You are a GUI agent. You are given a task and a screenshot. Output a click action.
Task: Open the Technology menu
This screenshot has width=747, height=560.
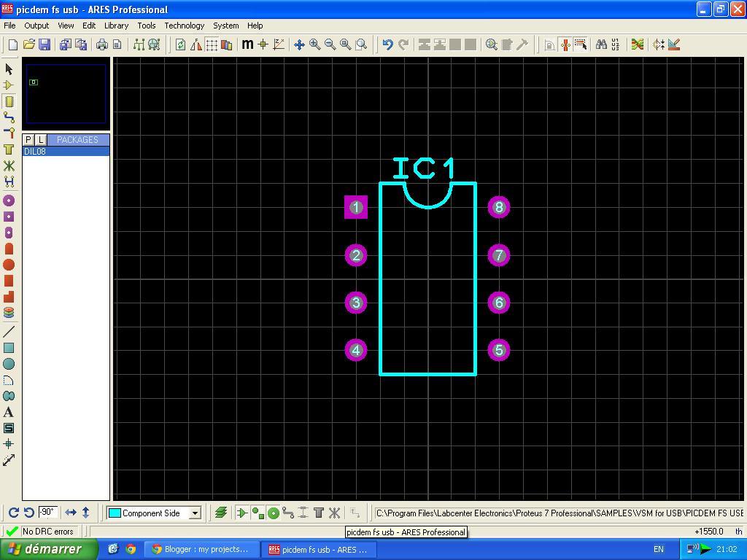pyautogui.click(x=185, y=26)
